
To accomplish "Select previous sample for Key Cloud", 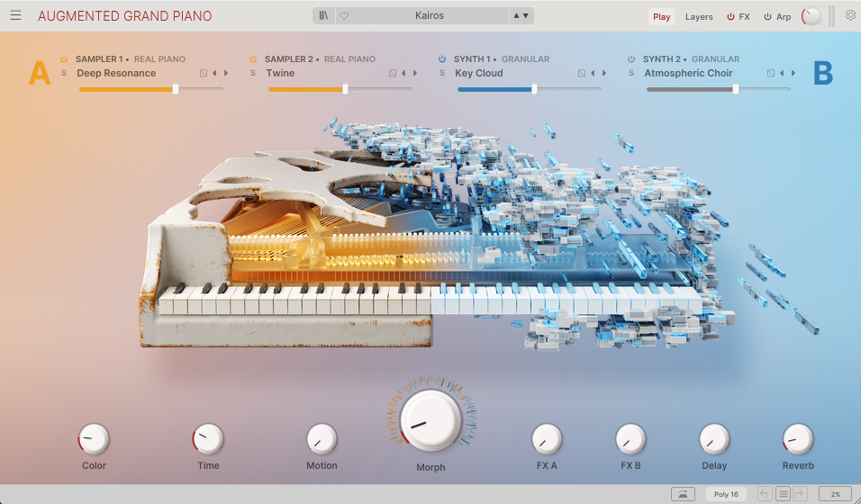I will click(x=593, y=73).
